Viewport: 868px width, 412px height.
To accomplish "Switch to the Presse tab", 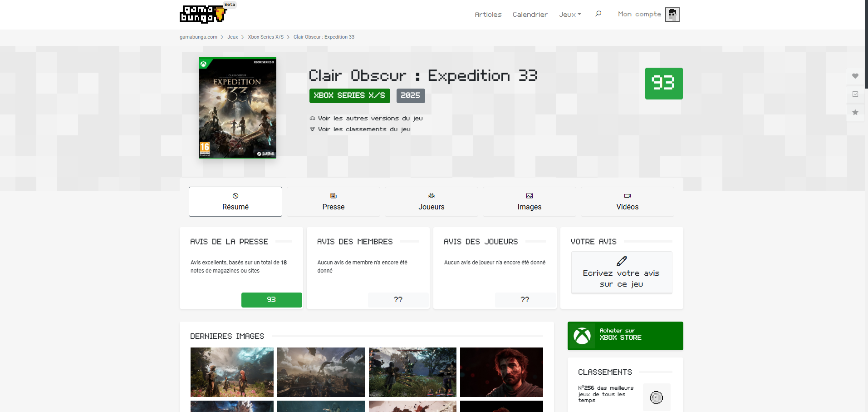I will tap(333, 202).
